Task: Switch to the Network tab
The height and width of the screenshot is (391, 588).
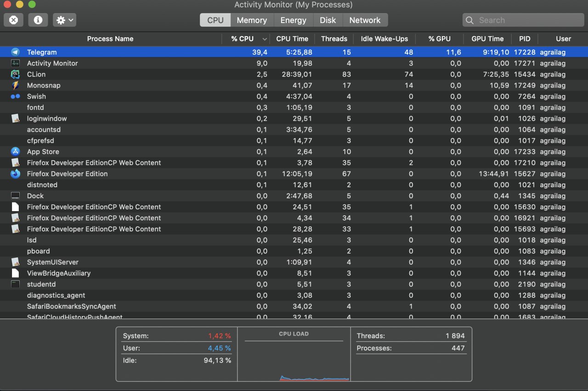Action: pyautogui.click(x=365, y=20)
